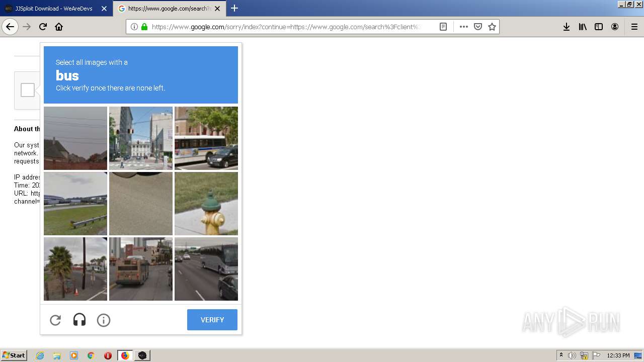Screen dimensions: 644x362
Task: Open the Windows Start menu
Action: pyautogui.click(x=14, y=355)
